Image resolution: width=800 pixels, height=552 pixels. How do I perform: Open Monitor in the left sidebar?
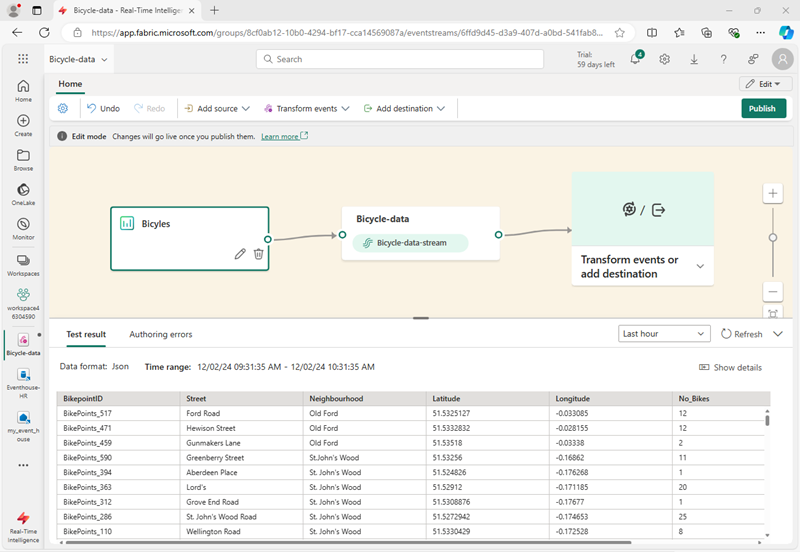[23, 229]
